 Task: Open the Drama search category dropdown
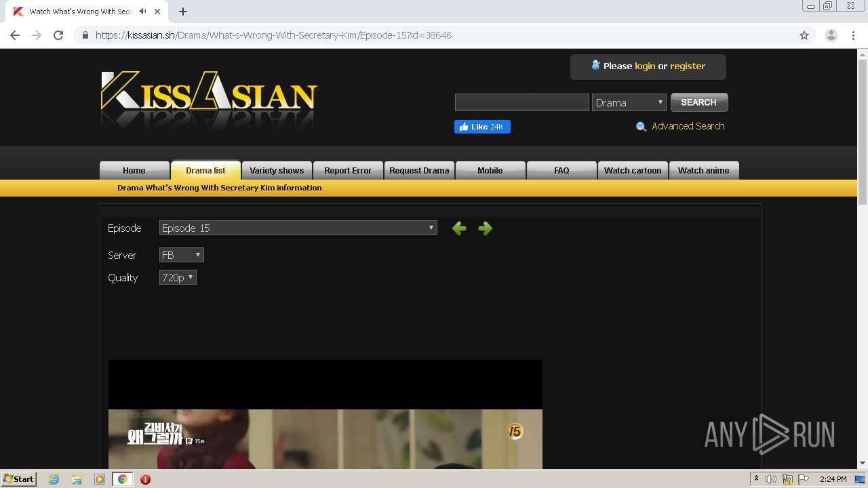[x=629, y=102]
